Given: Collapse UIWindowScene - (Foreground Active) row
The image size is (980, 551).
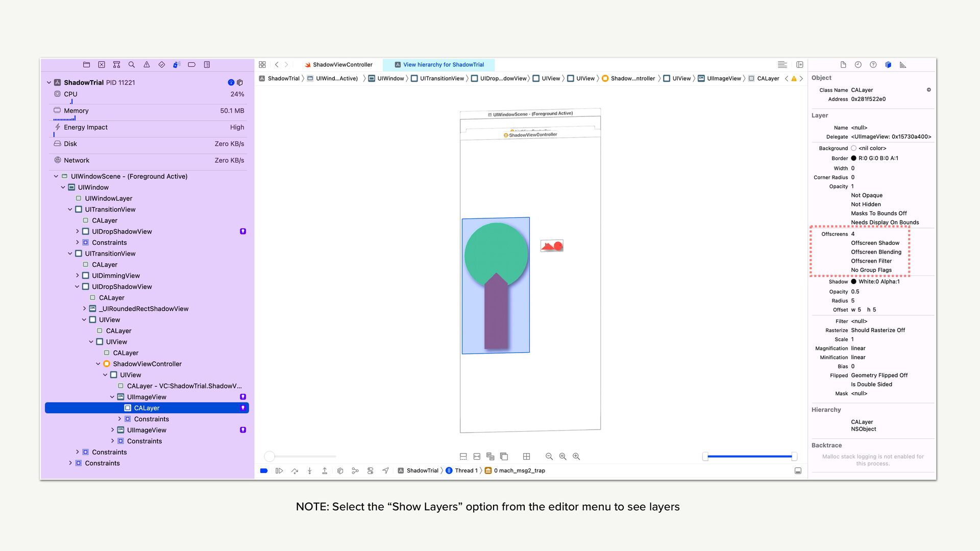Looking at the screenshot, I should coord(56,177).
